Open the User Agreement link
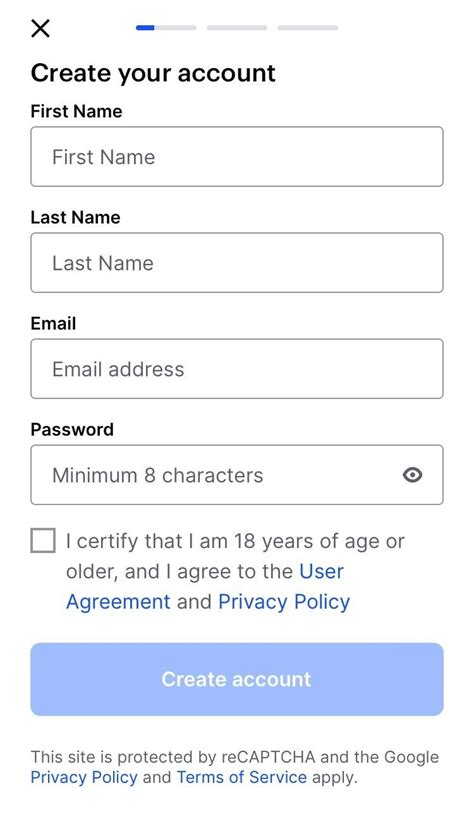Image resolution: width=474 pixels, height=817 pixels. [x=205, y=587]
